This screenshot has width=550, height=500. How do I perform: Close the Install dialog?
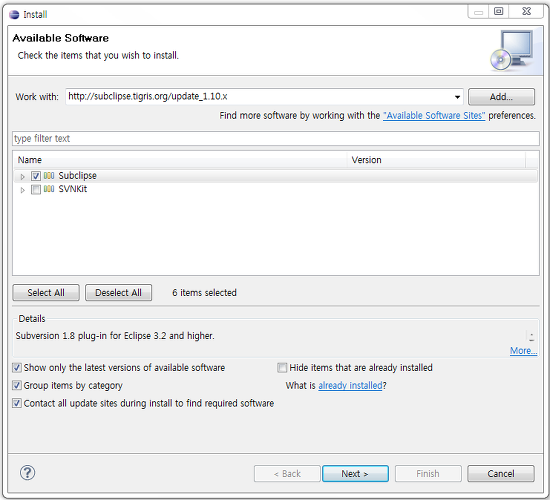coord(526,12)
